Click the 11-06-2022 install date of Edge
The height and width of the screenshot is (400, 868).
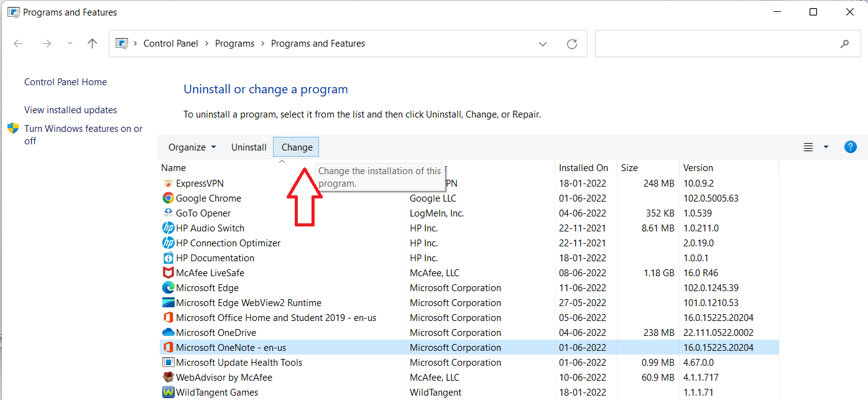pos(582,288)
